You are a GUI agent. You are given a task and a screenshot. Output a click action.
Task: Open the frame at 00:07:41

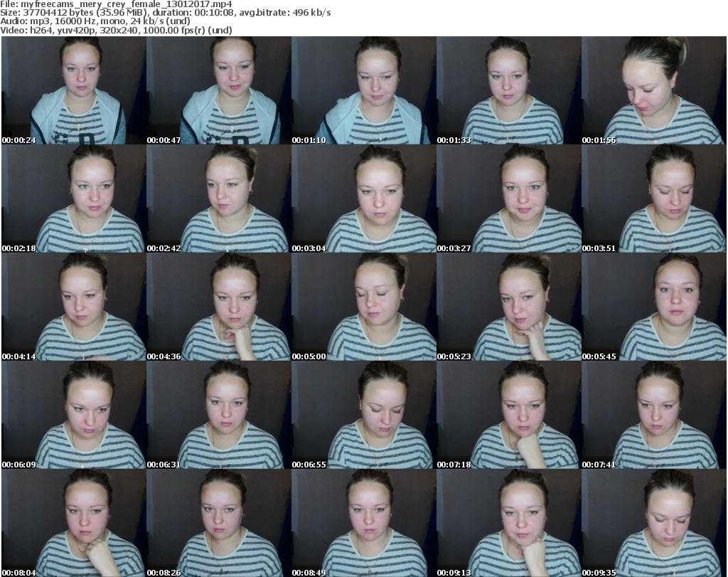tap(654, 415)
